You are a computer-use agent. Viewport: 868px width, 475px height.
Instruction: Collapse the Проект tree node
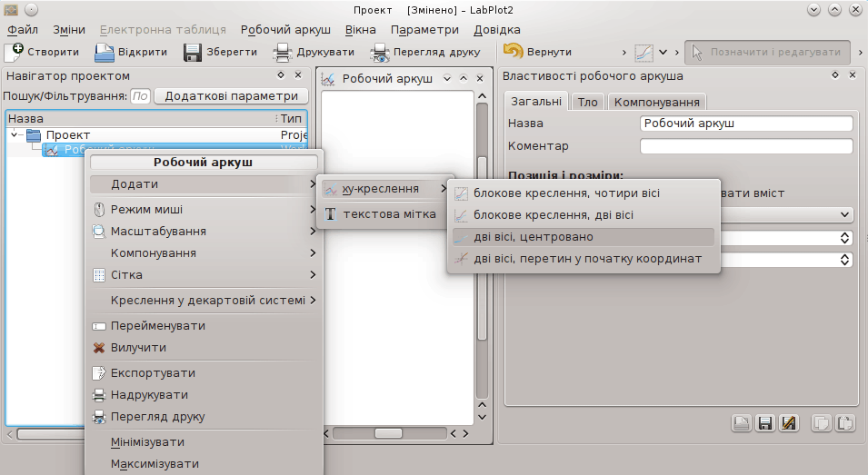tap(15, 135)
